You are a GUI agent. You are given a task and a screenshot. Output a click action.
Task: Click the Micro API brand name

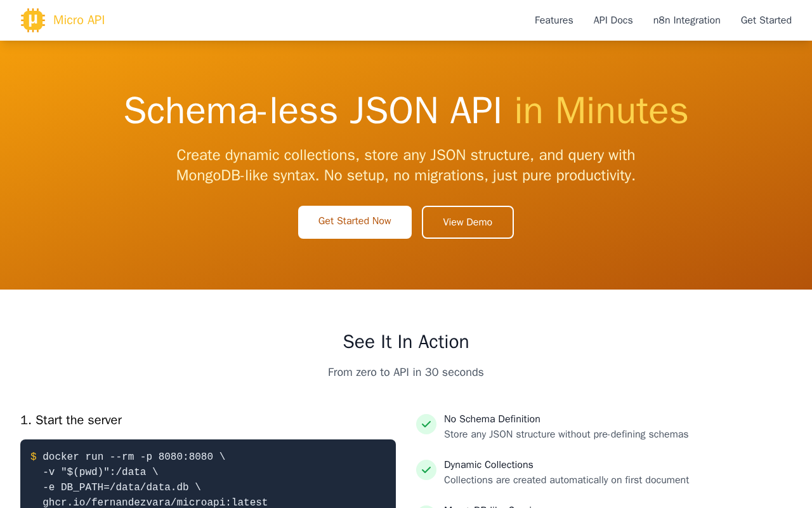pyautogui.click(x=79, y=20)
